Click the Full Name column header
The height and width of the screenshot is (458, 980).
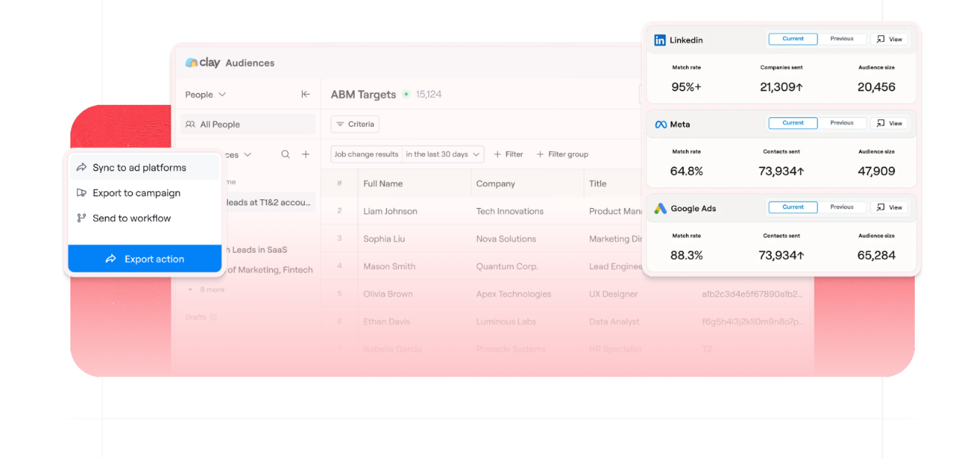383,183
